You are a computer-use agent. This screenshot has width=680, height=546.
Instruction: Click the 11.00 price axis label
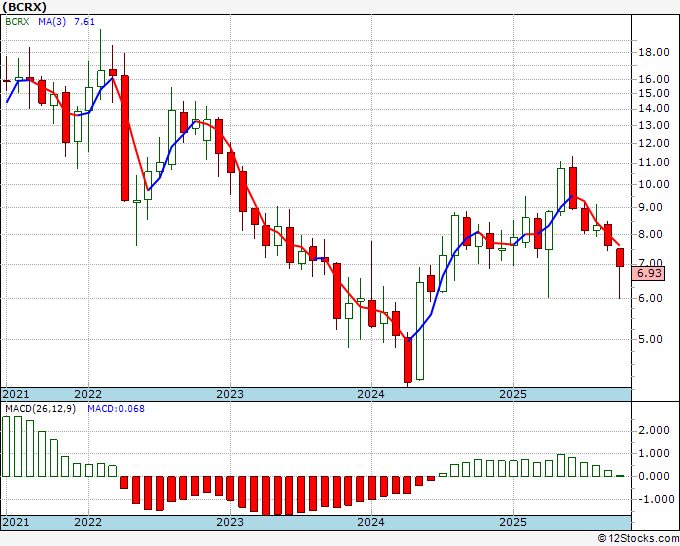654,163
